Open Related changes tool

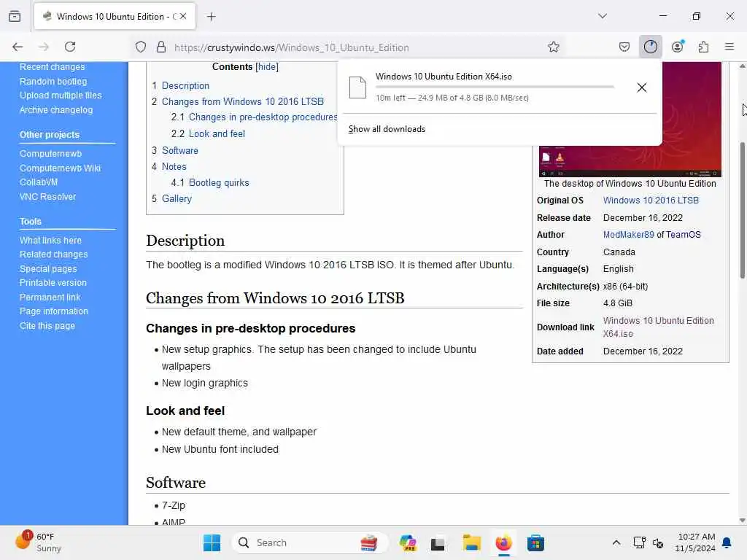(x=53, y=254)
